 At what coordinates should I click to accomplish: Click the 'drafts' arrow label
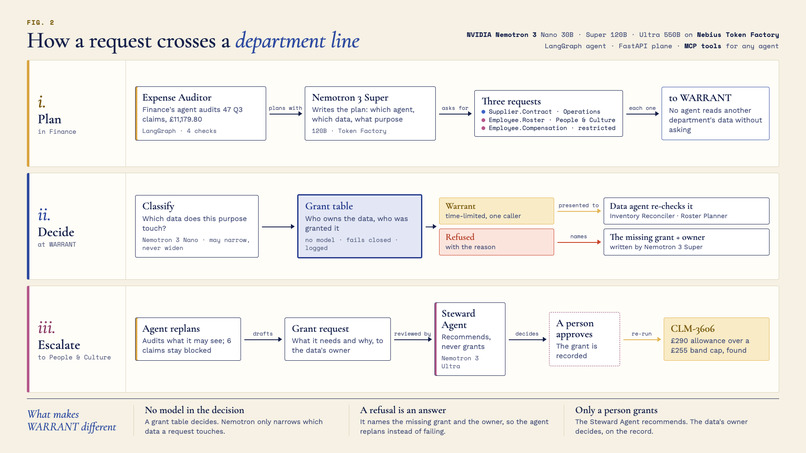[263, 334]
